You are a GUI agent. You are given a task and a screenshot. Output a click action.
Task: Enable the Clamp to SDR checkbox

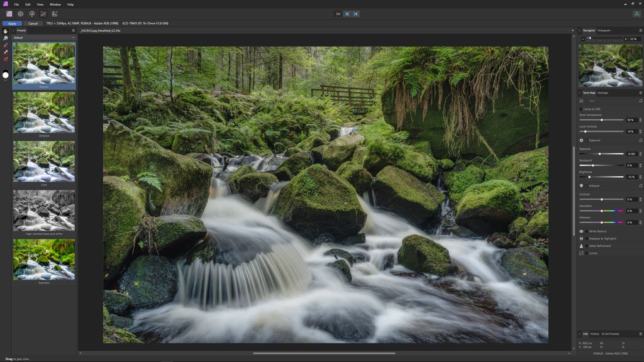coord(580,109)
